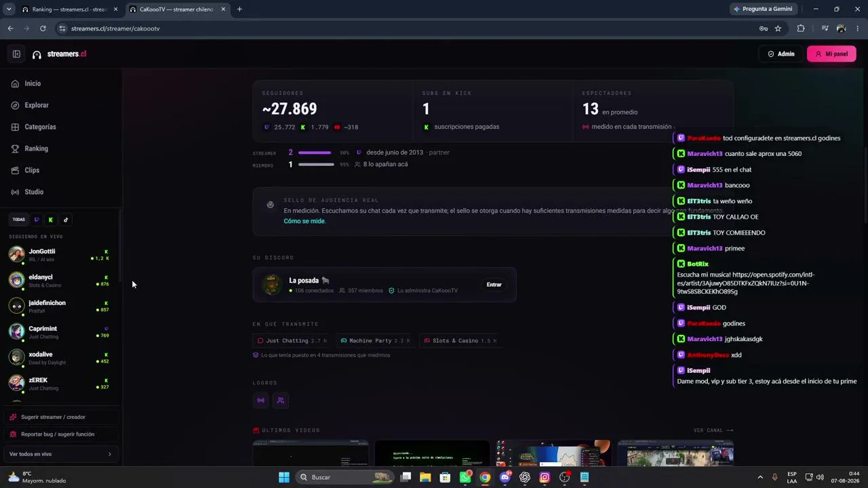Click Entrar to join La posada Discord
The height and width of the screenshot is (488, 868).
click(494, 285)
